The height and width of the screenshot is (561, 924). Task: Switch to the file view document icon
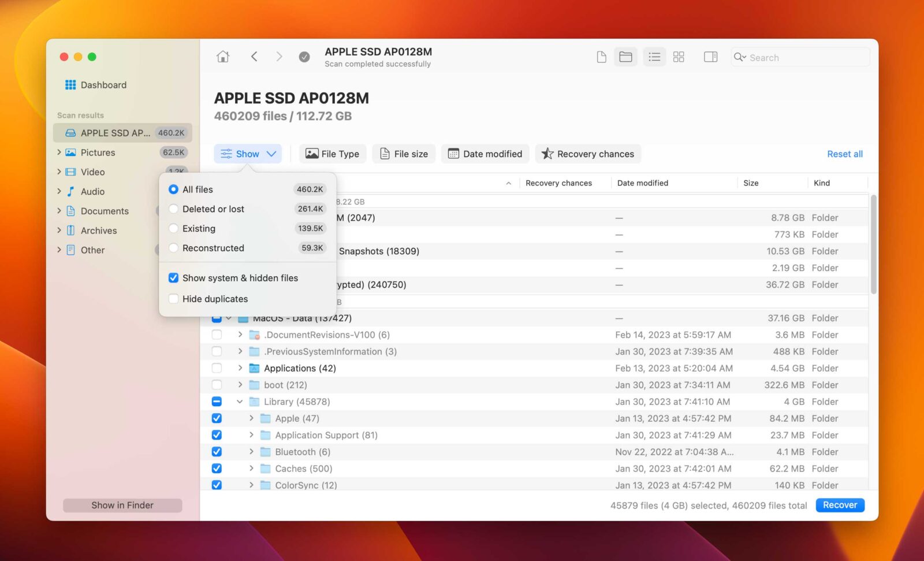click(x=601, y=57)
